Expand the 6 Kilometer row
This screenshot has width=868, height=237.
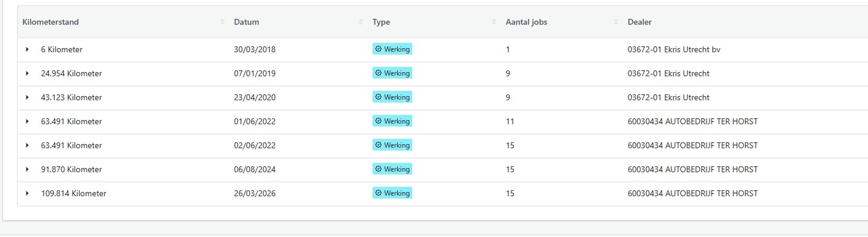tap(27, 49)
